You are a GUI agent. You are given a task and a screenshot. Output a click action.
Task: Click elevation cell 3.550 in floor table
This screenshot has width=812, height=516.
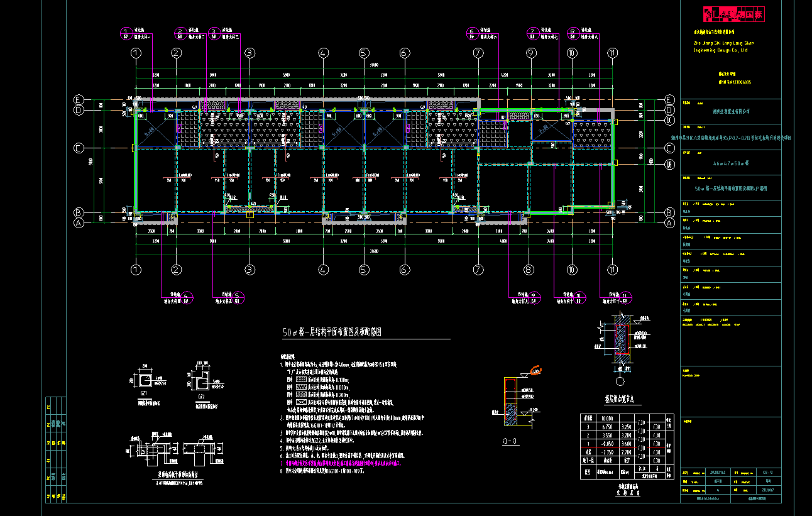coord(606,434)
